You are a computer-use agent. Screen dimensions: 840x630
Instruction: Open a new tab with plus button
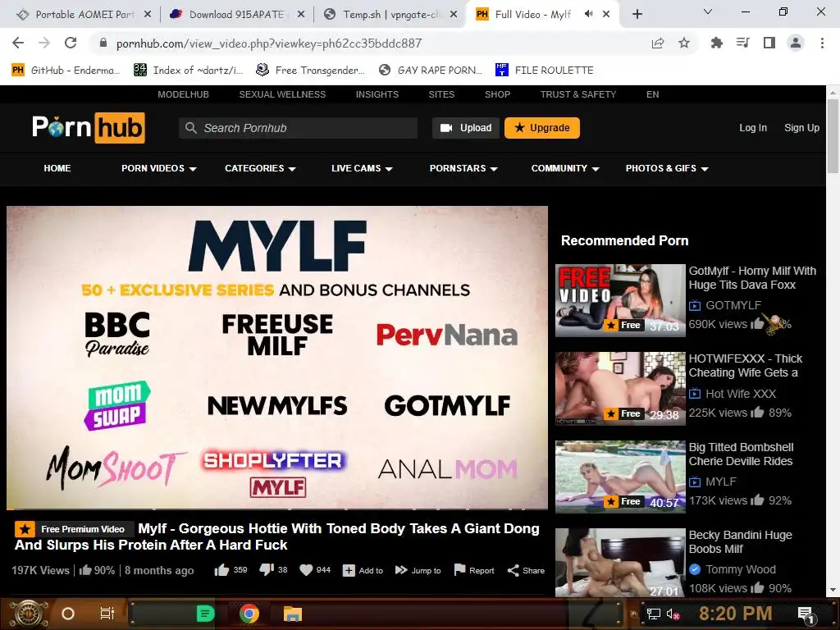pos(637,14)
